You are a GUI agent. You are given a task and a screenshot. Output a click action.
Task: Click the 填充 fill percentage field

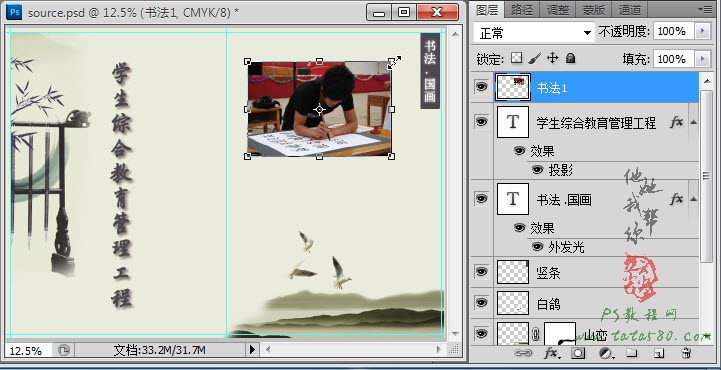point(674,59)
